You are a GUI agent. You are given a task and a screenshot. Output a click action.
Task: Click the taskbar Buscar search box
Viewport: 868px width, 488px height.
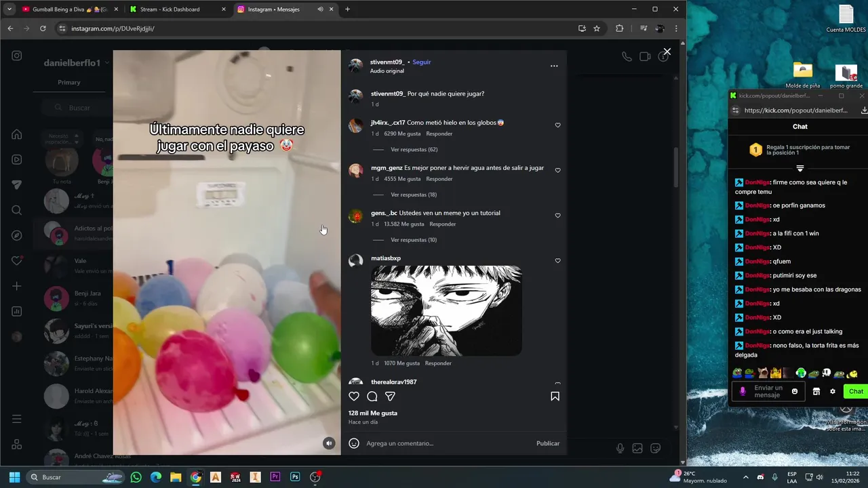(76, 477)
